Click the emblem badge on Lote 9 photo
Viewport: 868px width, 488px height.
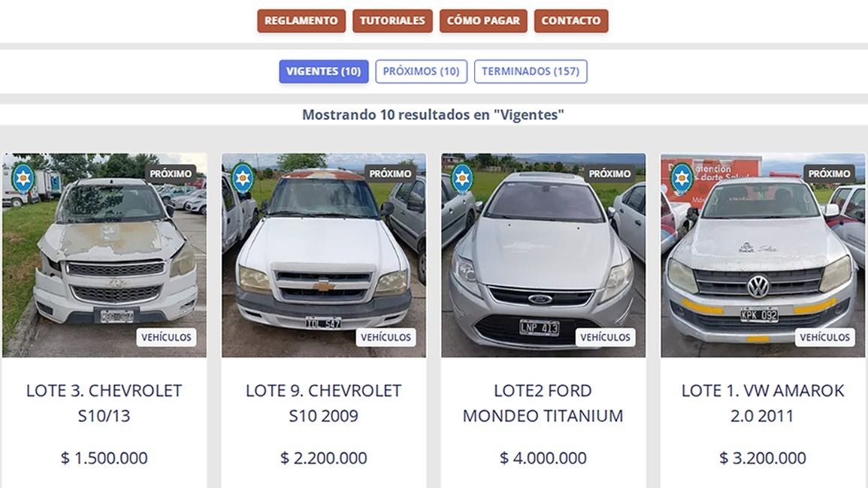click(243, 178)
